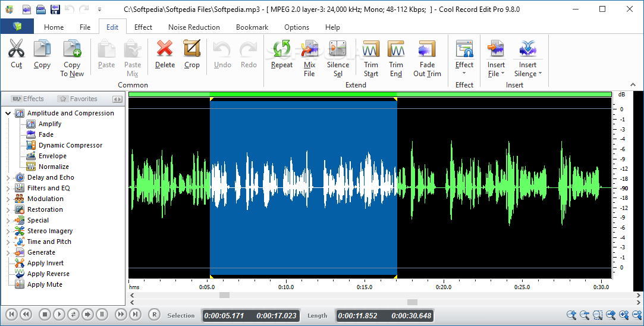Click the selection start time field 0:00:05.171
This screenshot has height=326, width=644.
(x=224, y=316)
